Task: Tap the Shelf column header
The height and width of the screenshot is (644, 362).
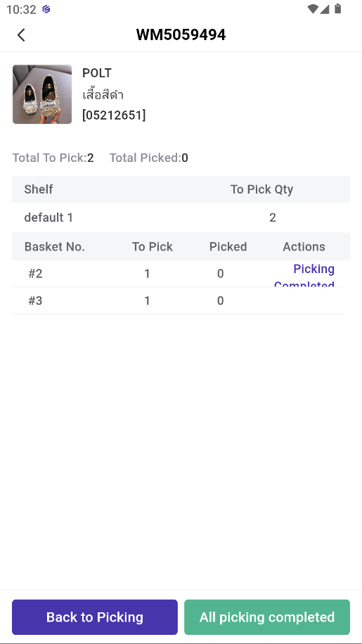Action: tap(39, 189)
